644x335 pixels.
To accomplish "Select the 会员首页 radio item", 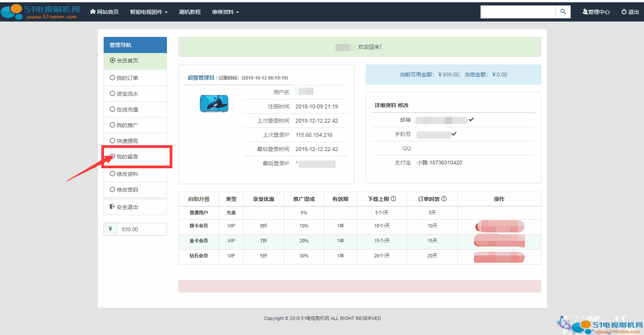I will [135, 61].
